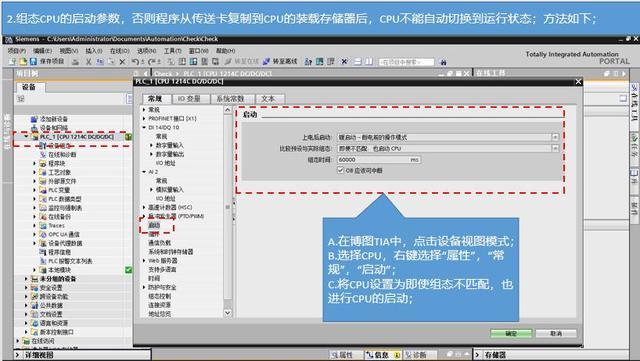Click the navigation list's scrollbar down arrow
Image resolution: width=640 pixels, height=361 pixels.
pos(228,313)
